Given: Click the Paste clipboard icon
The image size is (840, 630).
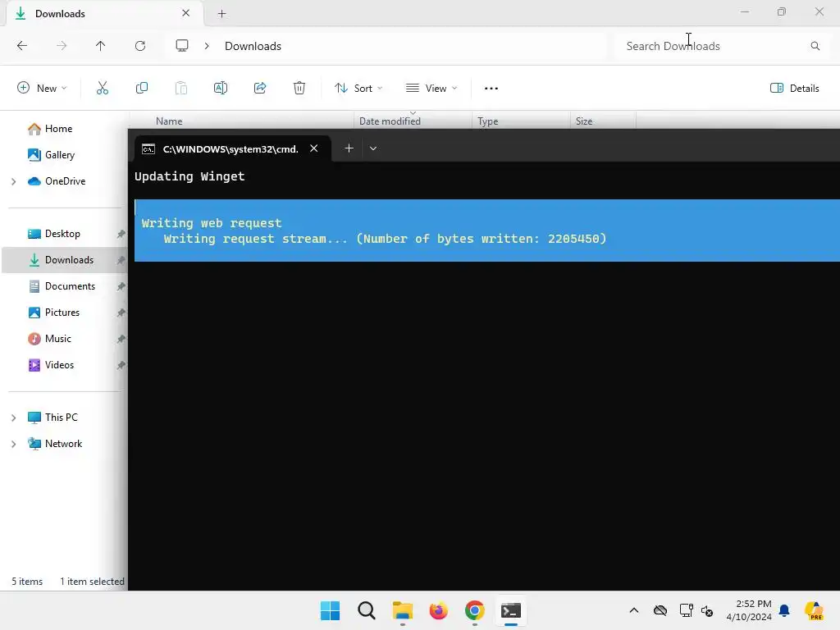Looking at the screenshot, I should pos(181,88).
